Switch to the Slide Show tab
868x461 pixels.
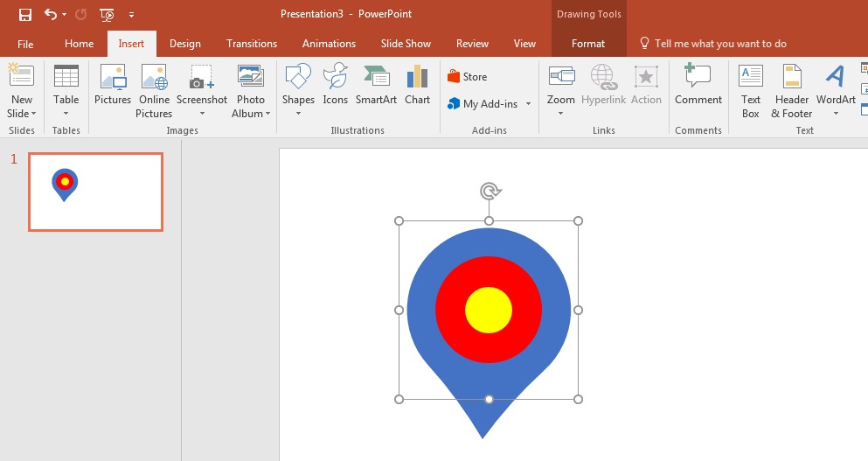(406, 44)
